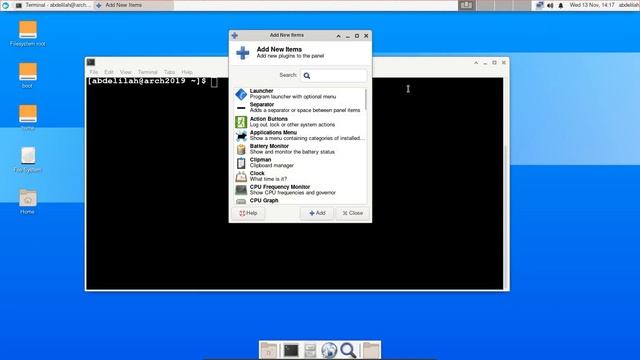This screenshot has height=360, width=640.
Task: Open the Tabs menu in Terminal
Action: [169, 72]
